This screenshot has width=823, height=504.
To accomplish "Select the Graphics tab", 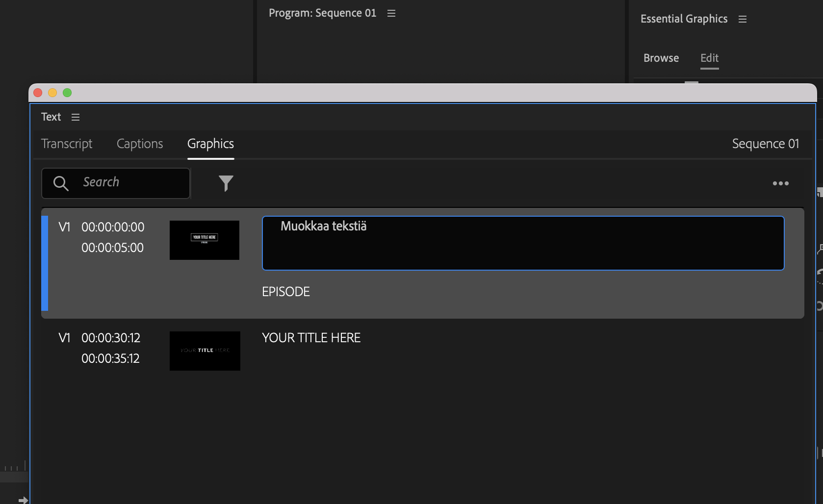I will pos(210,144).
